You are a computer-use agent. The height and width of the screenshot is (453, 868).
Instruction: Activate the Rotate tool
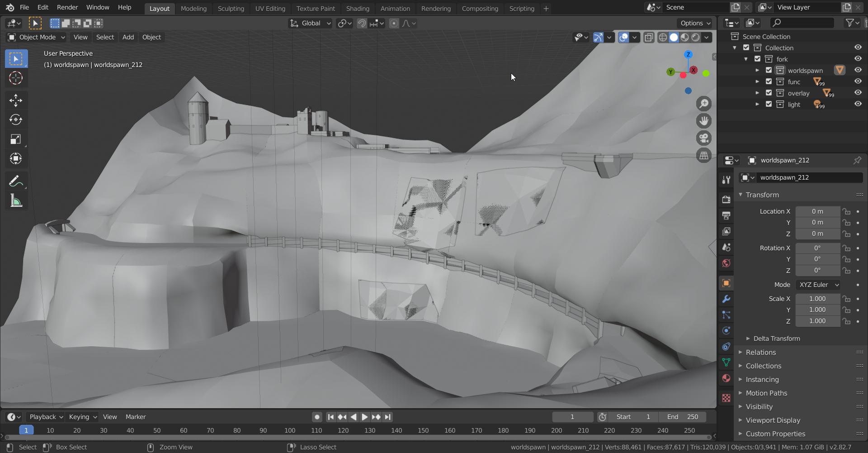point(16,119)
